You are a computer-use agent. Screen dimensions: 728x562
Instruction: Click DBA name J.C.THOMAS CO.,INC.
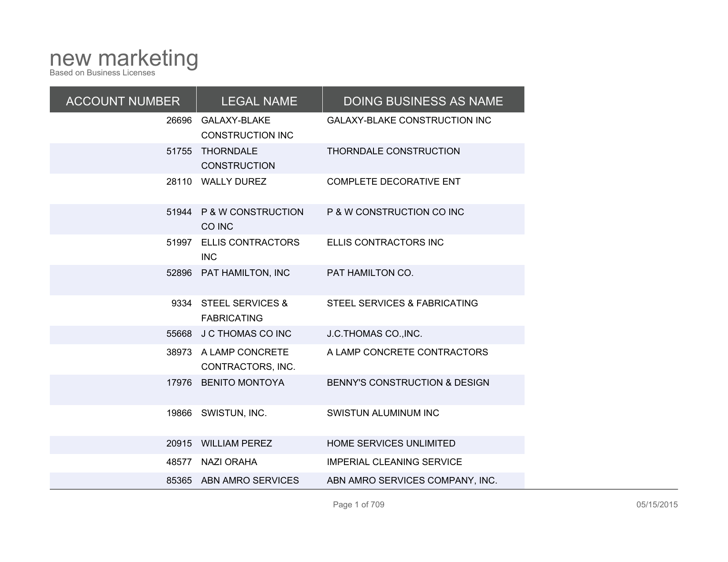pyautogui.click(x=374, y=334)
